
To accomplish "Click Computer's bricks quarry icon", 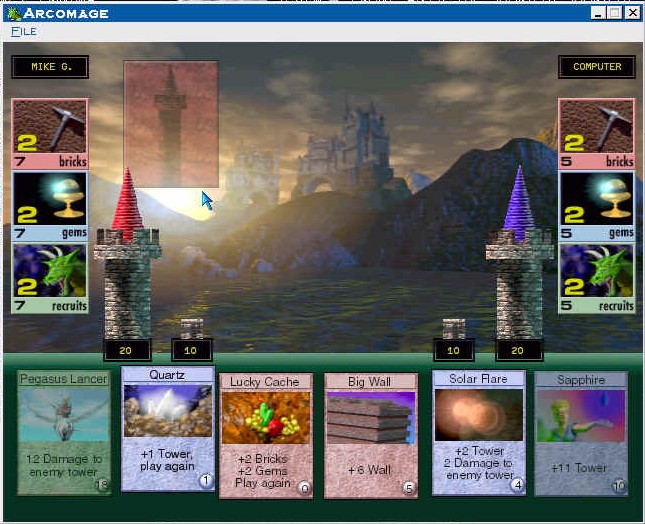I will point(596,127).
